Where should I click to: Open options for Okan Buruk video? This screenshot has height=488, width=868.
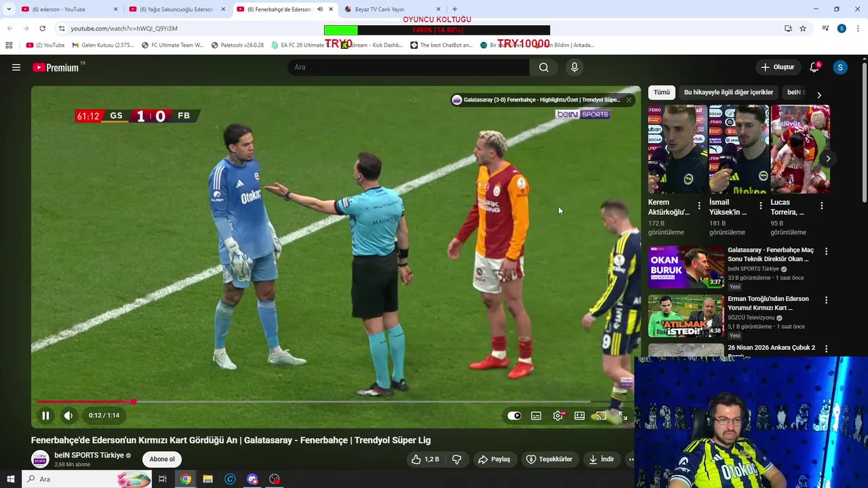826,251
